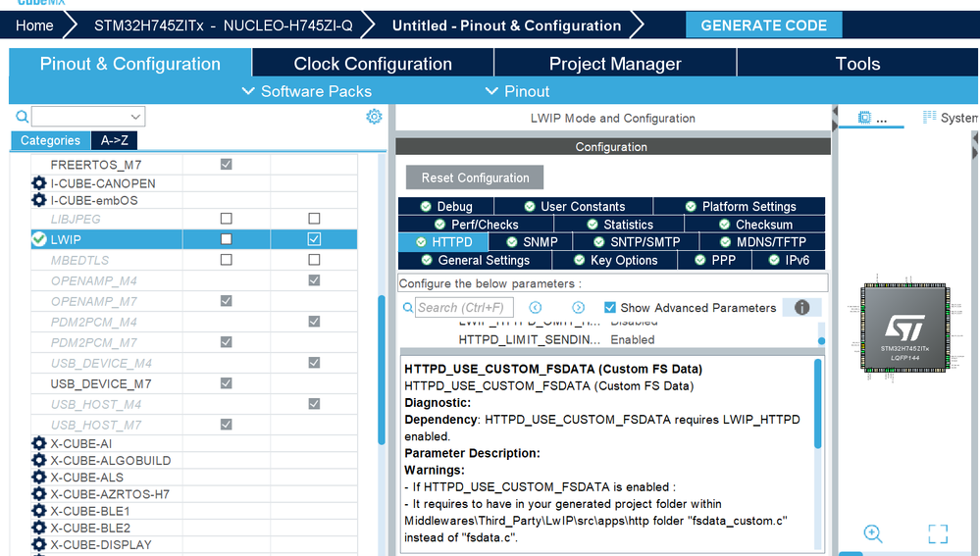Expand the Software Packs dropdown

tap(307, 91)
